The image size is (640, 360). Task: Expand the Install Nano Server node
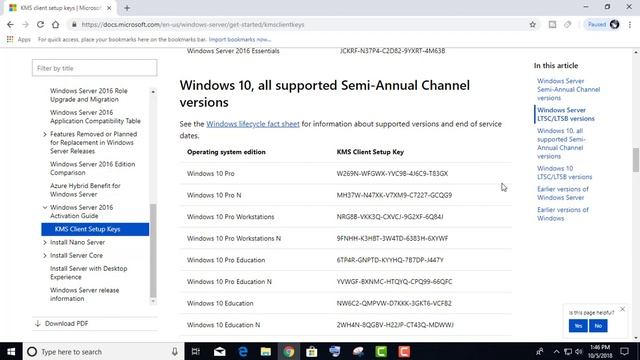tap(45, 242)
